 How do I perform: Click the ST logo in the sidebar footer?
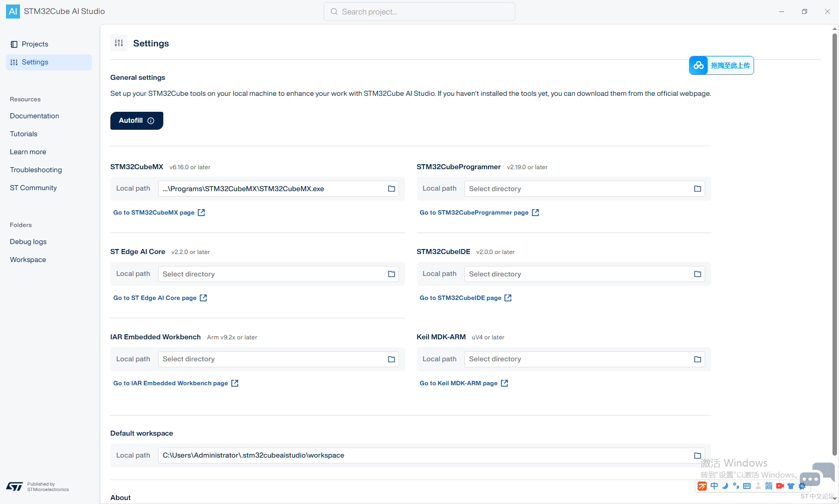tap(14, 487)
